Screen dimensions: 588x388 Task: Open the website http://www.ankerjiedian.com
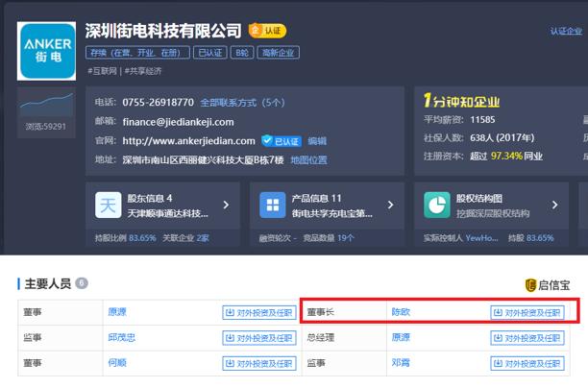coord(188,141)
